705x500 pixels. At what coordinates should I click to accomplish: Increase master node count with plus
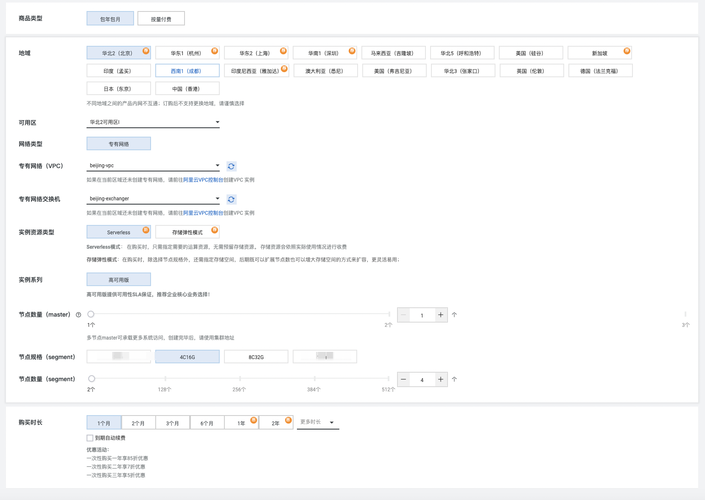(441, 315)
